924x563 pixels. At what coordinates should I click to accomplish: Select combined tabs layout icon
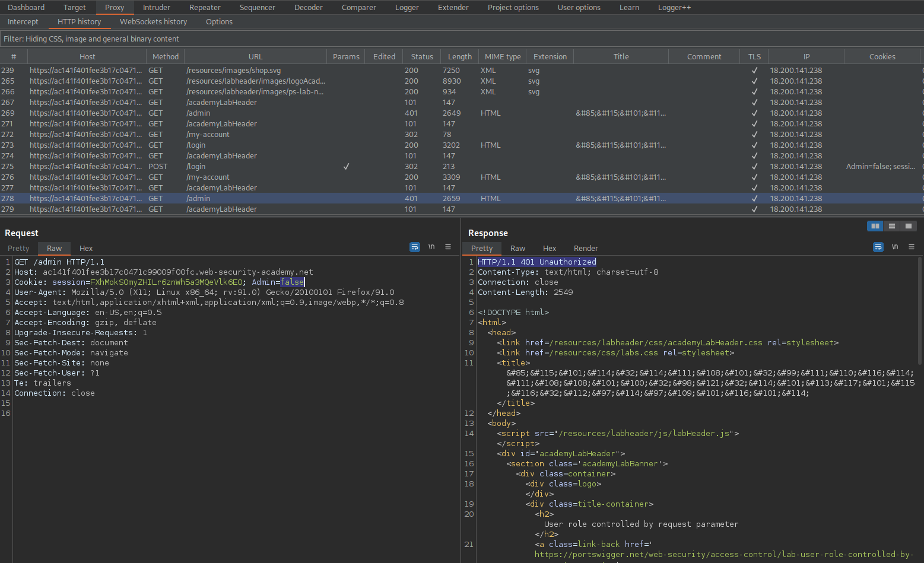pyautogui.click(x=908, y=226)
